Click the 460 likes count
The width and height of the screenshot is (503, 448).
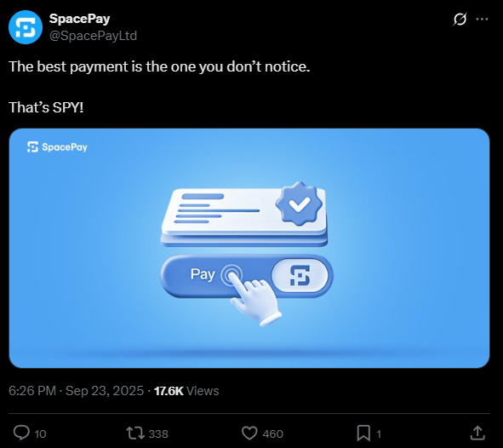click(272, 434)
